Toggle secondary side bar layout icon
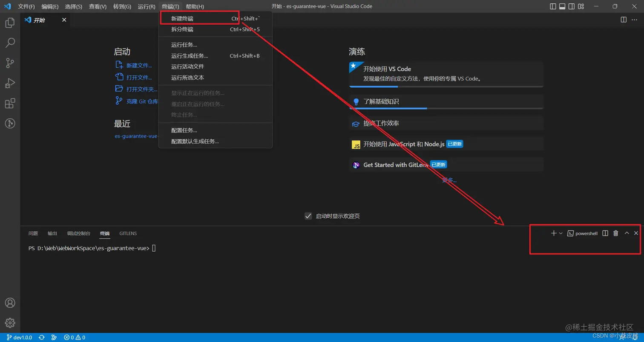The width and height of the screenshot is (644, 342). click(x=572, y=6)
